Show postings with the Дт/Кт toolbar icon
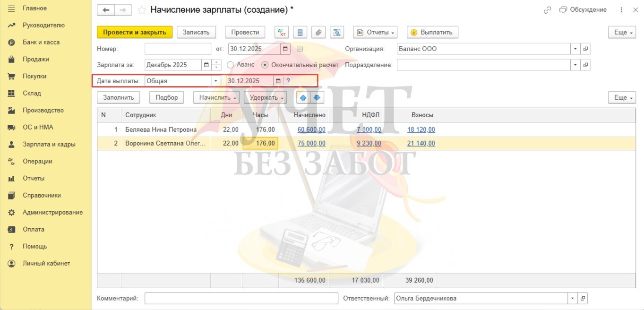 click(282, 32)
